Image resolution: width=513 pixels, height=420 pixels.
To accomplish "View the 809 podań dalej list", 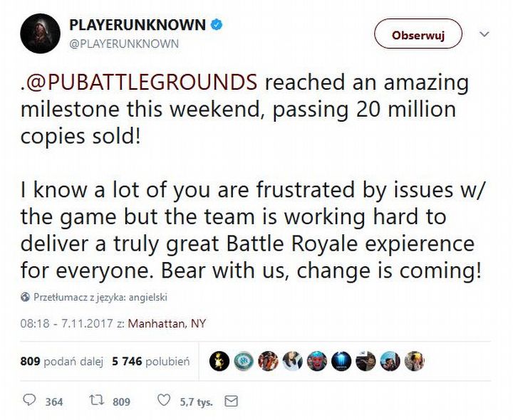I will coord(62,362).
